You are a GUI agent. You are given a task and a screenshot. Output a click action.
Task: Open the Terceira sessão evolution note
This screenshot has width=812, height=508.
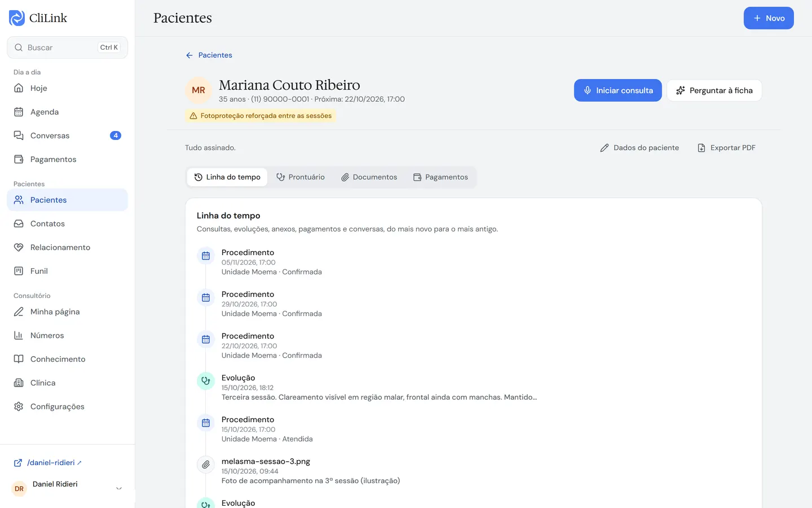click(x=379, y=387)
